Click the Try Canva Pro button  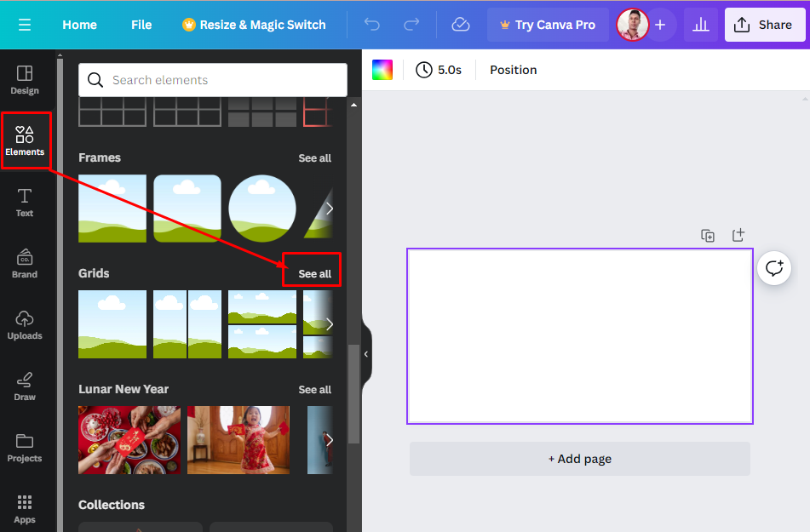[x=548, y=25]
